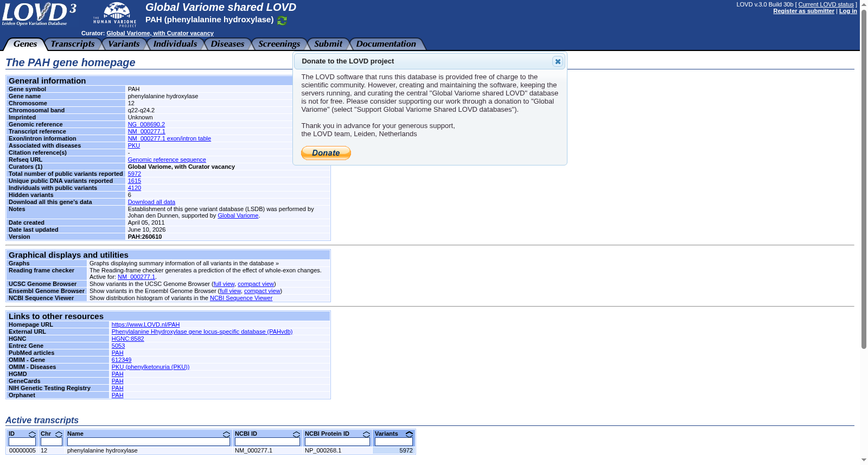868x465 pixels.
Task: Open the Transcripts tab
Action: tap(73, 44)
